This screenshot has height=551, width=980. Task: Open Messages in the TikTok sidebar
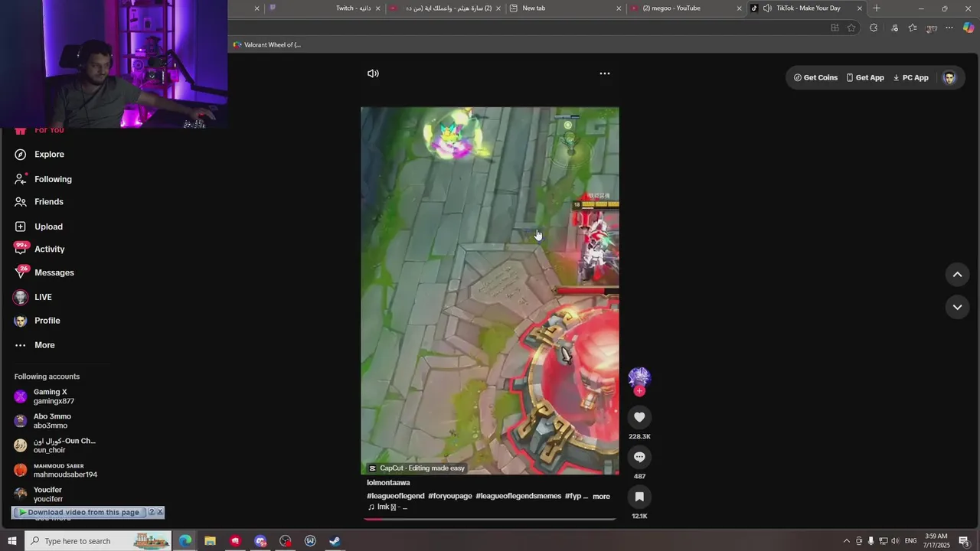pyautogui.click(x=44, y=272)
